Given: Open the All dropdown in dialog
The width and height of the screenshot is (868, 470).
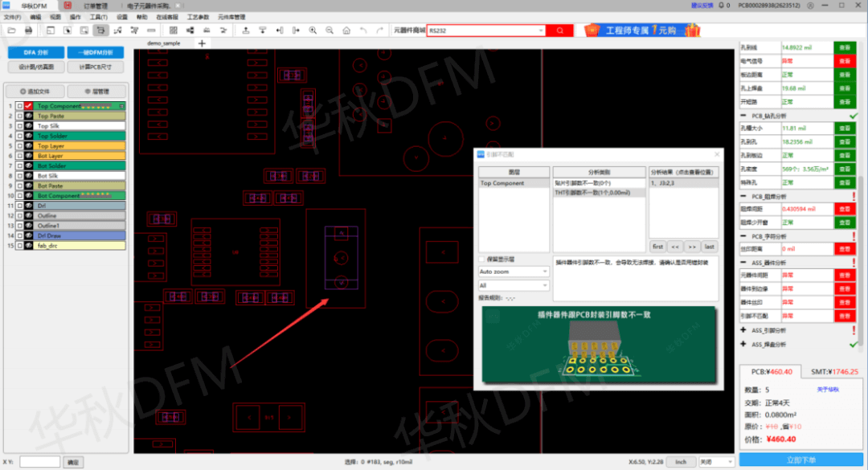Looking at the screenshot, I should click(513, 286).
